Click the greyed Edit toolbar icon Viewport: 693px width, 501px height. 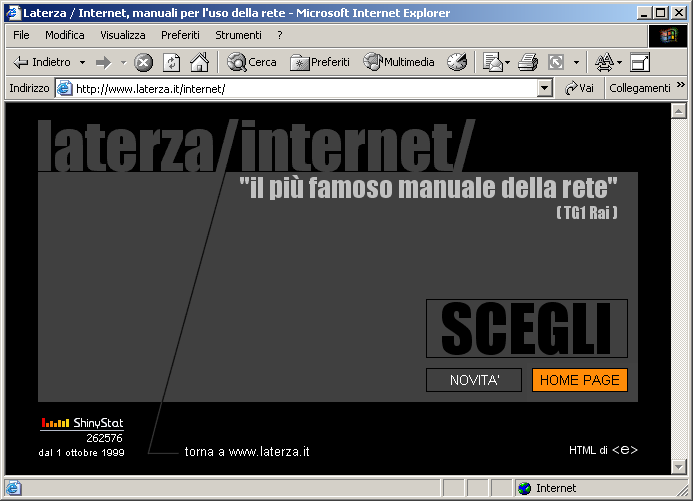(556, 62)
